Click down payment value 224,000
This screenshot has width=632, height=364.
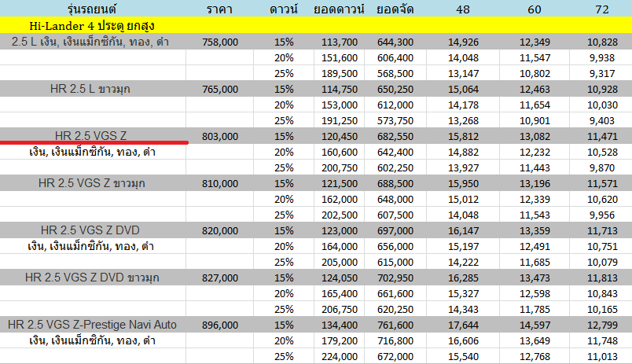(340, 357)
